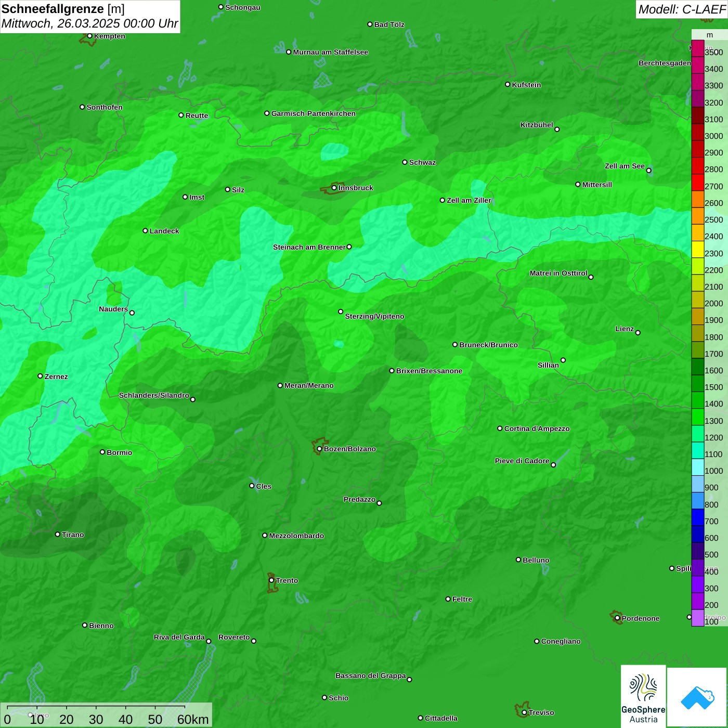Click the Murnau am Staffelsee label
Image resolution: width=728 pixels, height=728 pixels.
coord(330,52)
